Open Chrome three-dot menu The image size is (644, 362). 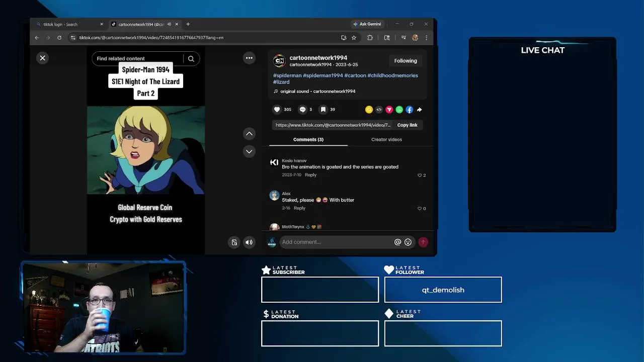426,38
